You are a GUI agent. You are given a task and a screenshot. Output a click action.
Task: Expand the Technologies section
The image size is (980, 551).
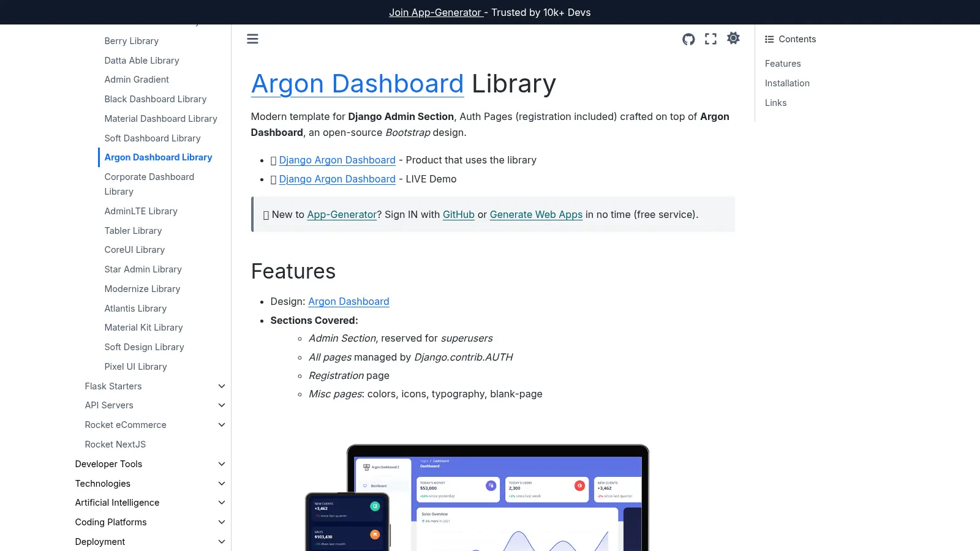[x=222, y=484]
